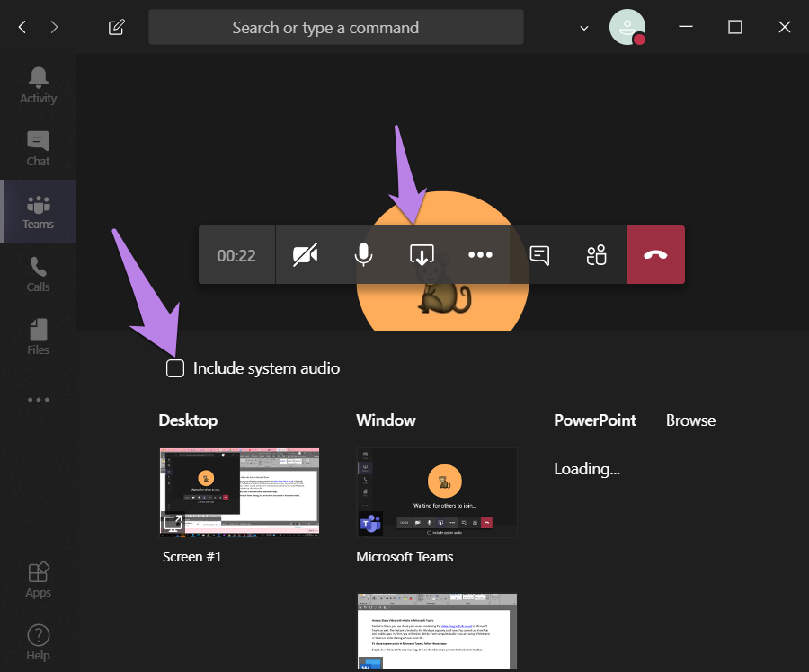Open Chat in the left sidebar
Image resolution: width=809 pixels, height=672 pixels.
tap(38, 148)
